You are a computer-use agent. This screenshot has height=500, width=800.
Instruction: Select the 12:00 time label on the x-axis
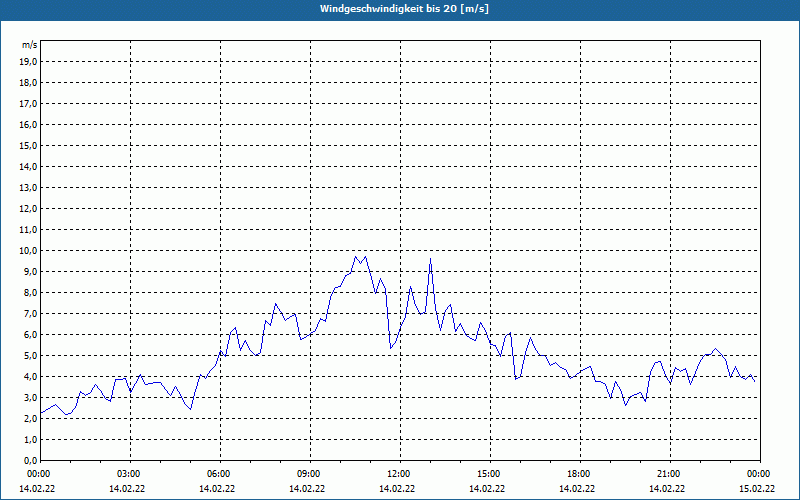[x=399, y=473]
